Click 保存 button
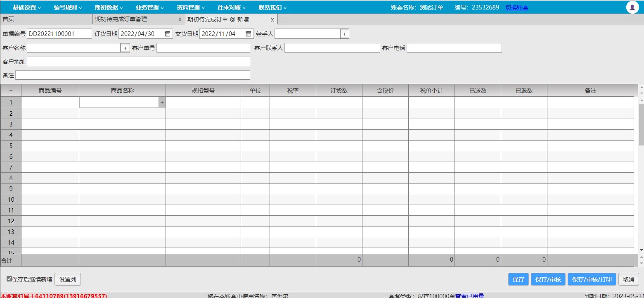This screenshot has height=298, width=644. 519,279
